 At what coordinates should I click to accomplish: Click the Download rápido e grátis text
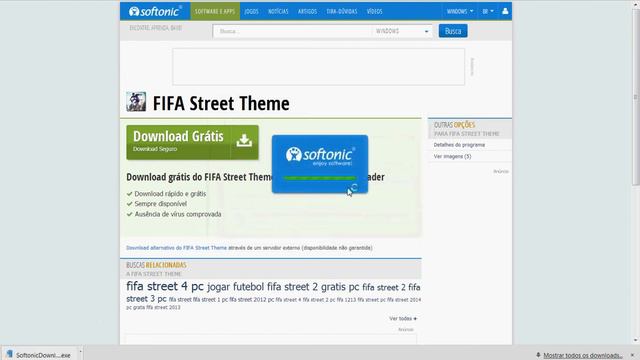pyautogui.click(x=170, y=194)
